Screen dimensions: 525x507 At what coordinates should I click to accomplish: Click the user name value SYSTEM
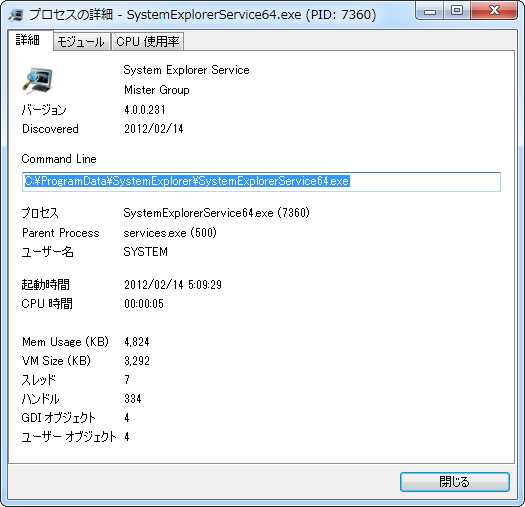pyautogui.click(x=145, y=251)
